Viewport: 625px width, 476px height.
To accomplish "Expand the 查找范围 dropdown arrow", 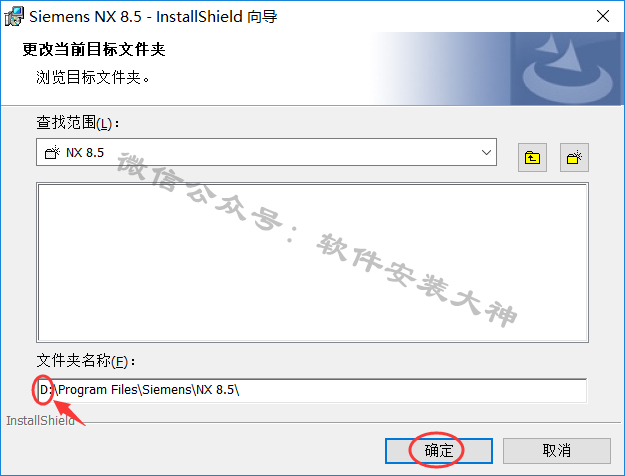I will (486, 152).
